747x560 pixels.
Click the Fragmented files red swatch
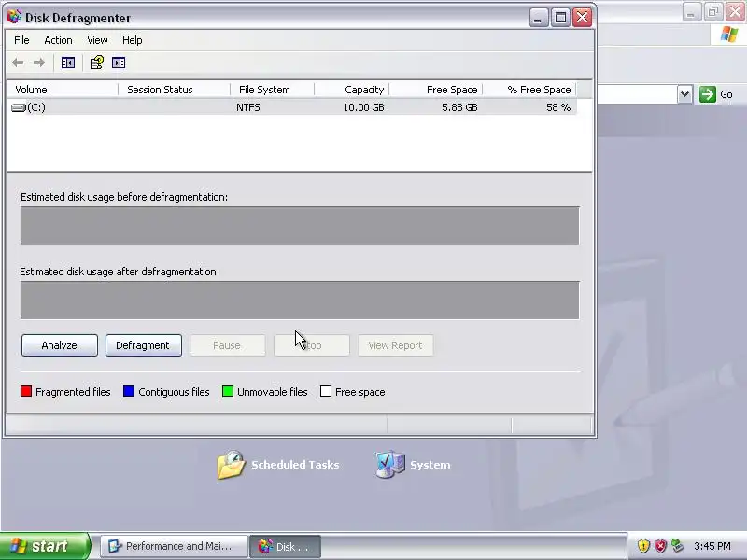[x=26, y=391]
